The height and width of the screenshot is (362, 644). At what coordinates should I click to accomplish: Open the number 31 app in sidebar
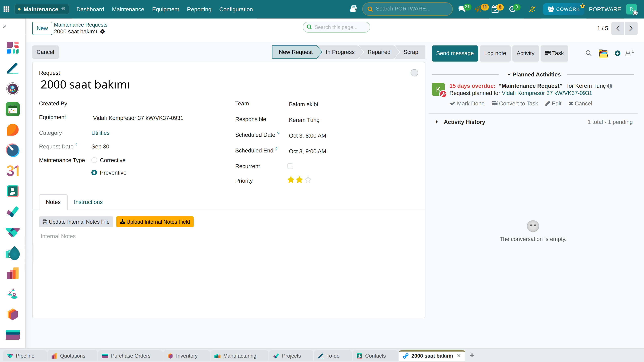coord(12,171)
